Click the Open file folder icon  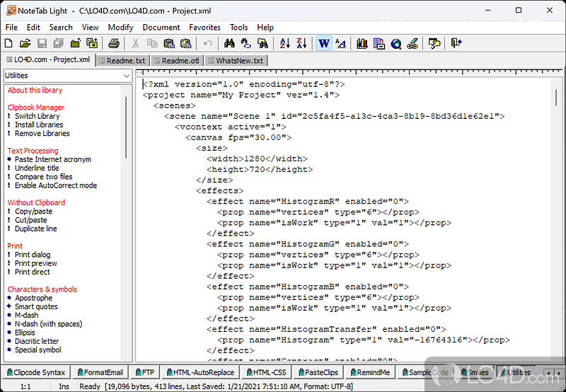(25, 44)
